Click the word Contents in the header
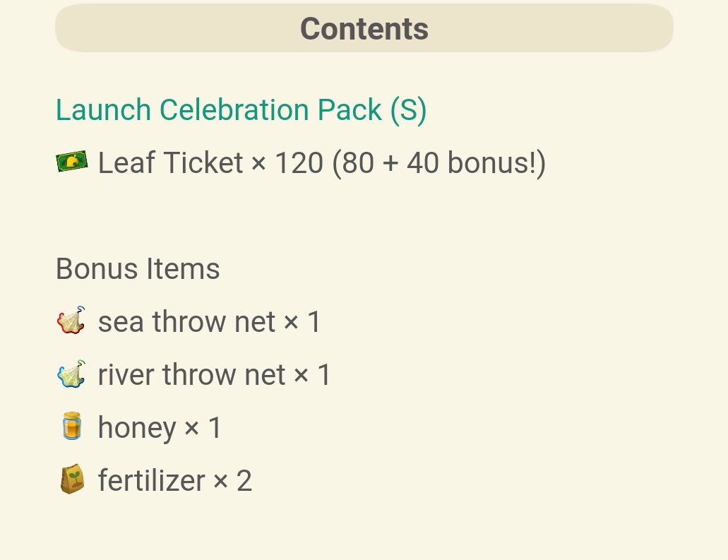This screenshot has width=728, height=560. 364,29
